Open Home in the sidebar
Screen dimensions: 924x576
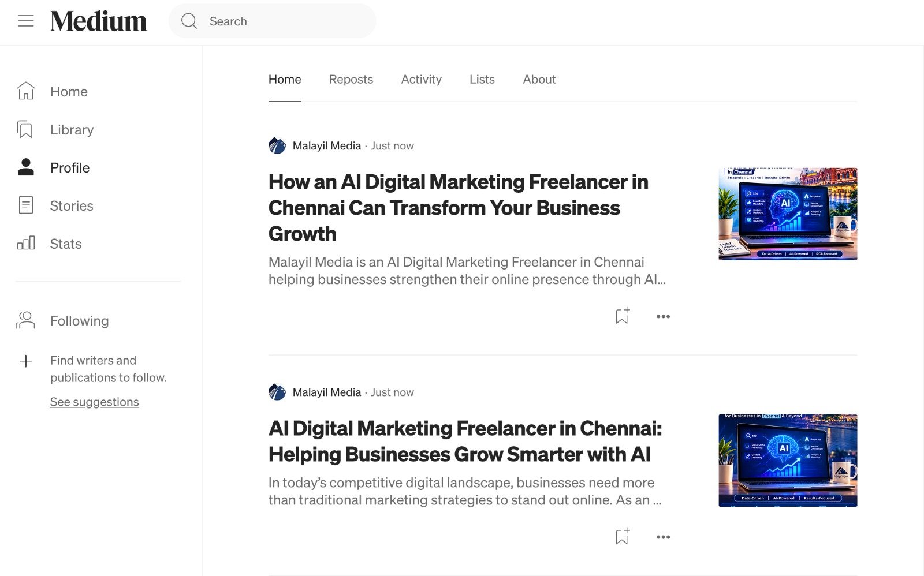point(69,91)
